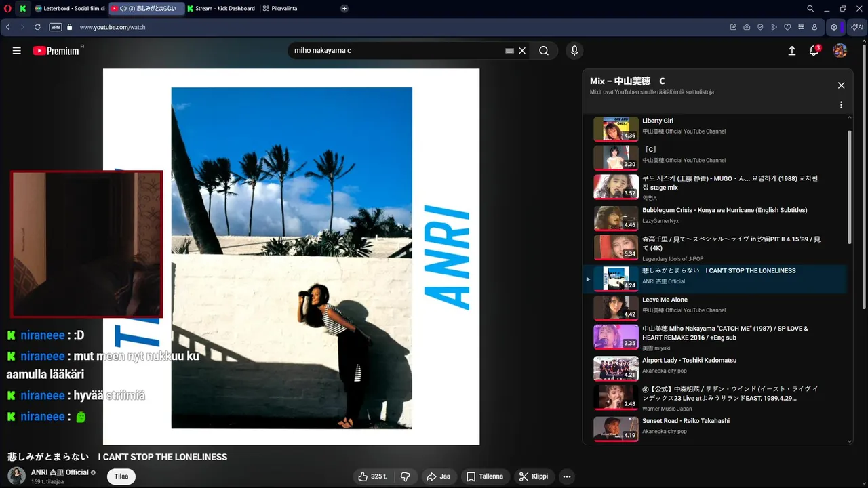This screenshot has height=488, width=868.
Task: Open Opera easy setup sliders icon
Action: 801,27
